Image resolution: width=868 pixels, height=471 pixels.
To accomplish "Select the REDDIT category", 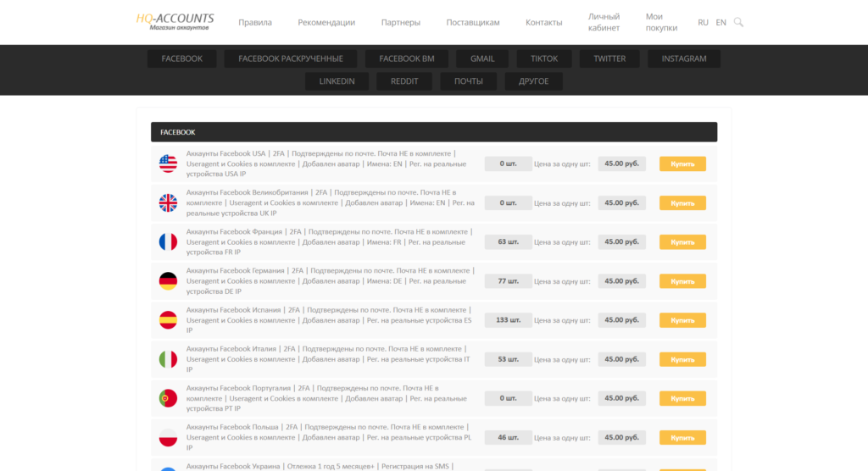I will click(404, 81).
